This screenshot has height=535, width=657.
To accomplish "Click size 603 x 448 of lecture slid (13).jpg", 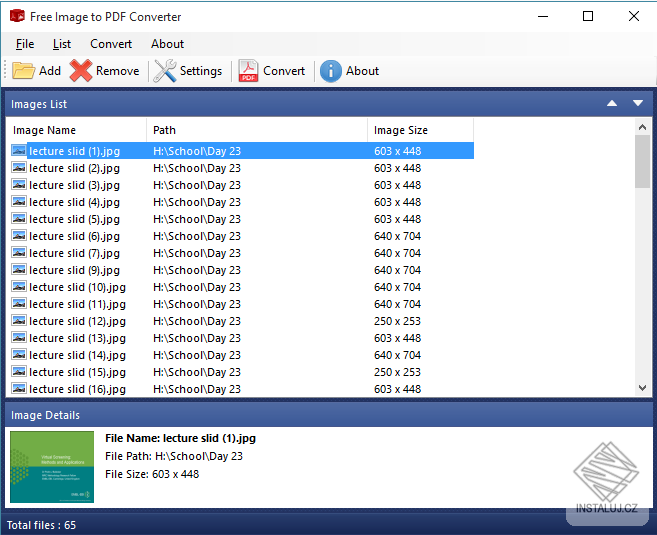I will (397, 338).
